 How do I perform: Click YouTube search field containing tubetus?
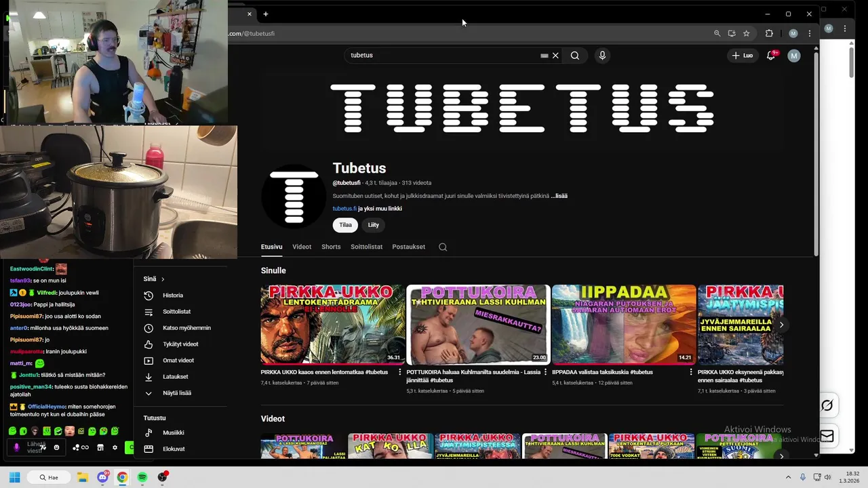pos(444,56)
